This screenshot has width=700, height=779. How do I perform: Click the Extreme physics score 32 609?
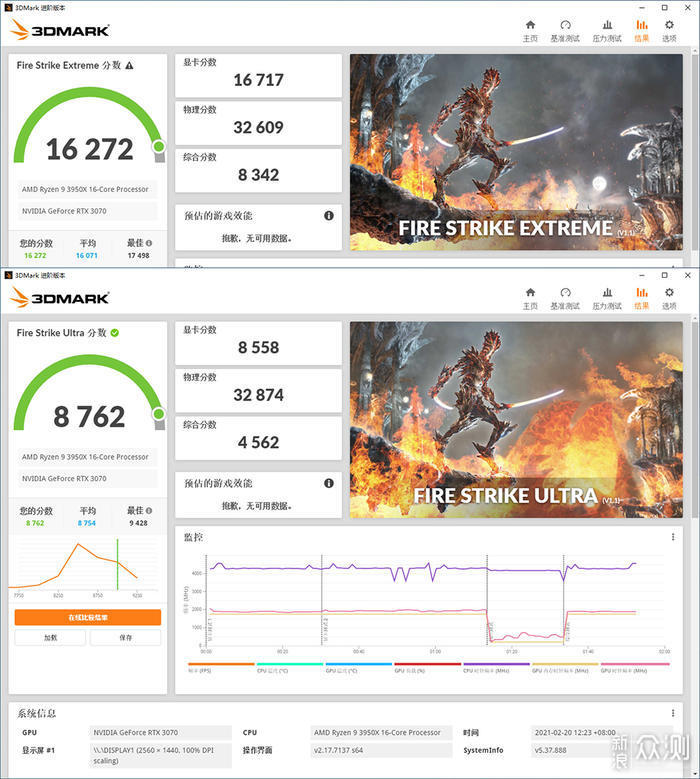coord(258,127)
